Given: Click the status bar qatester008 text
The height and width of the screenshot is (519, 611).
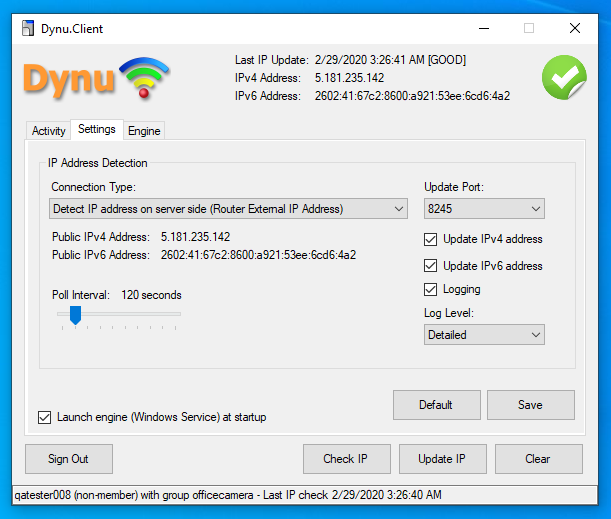Looking at the screenshot, I should pyautogui.click(x=228, y=495).
